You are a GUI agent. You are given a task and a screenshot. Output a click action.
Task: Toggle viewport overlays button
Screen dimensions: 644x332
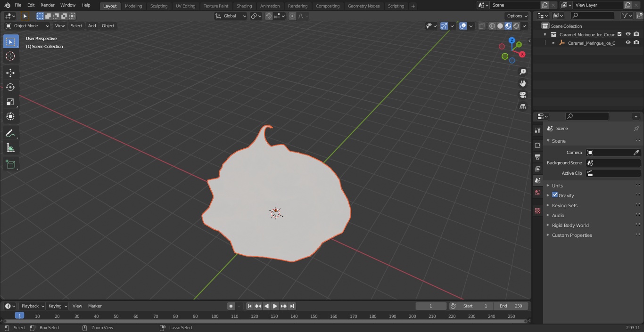click(x=463, y=26)
